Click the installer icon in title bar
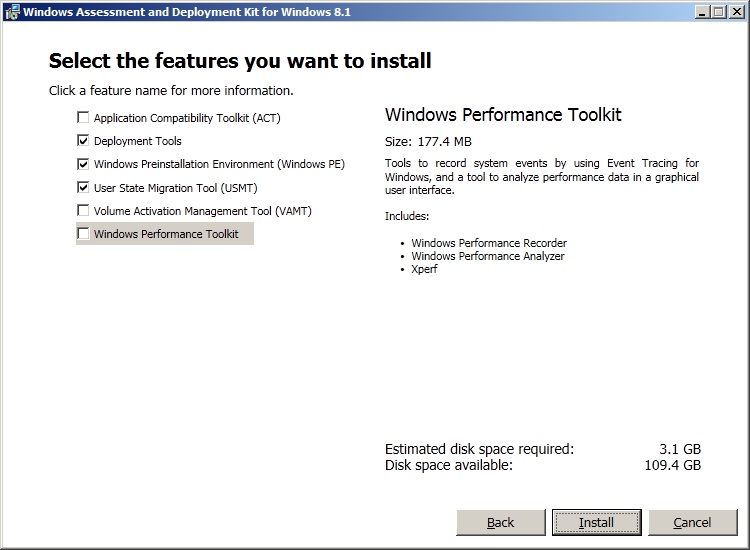 (x=11, y=11)
